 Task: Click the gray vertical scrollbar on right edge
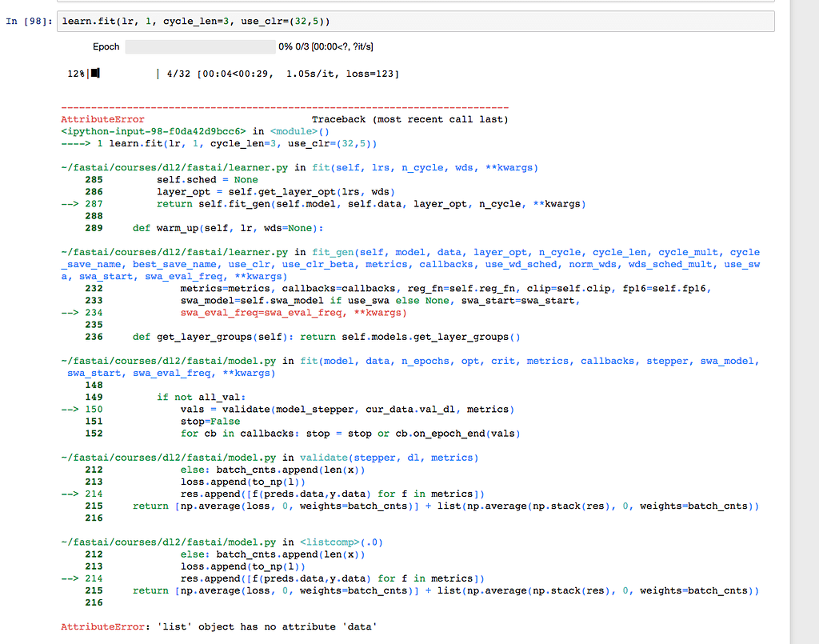coord(804,320)
